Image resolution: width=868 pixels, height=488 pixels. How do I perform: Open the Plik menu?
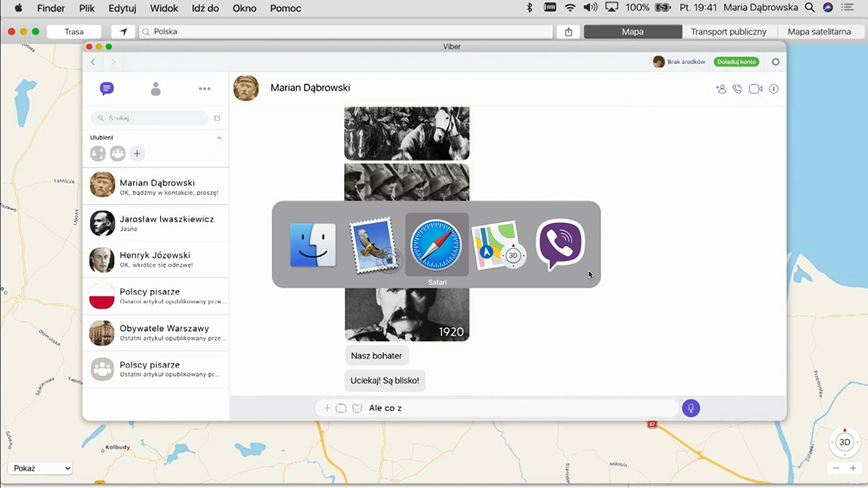tap(87, 8)
